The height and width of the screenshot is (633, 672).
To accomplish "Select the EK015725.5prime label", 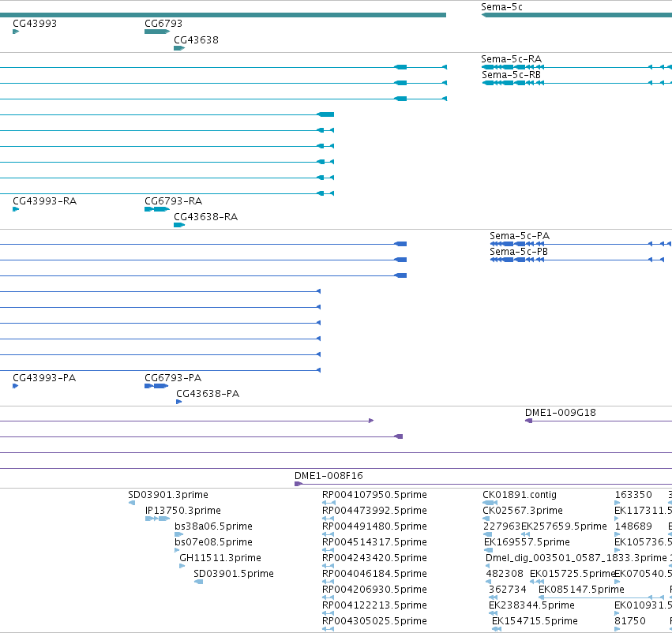I will (x=573, y=574).
